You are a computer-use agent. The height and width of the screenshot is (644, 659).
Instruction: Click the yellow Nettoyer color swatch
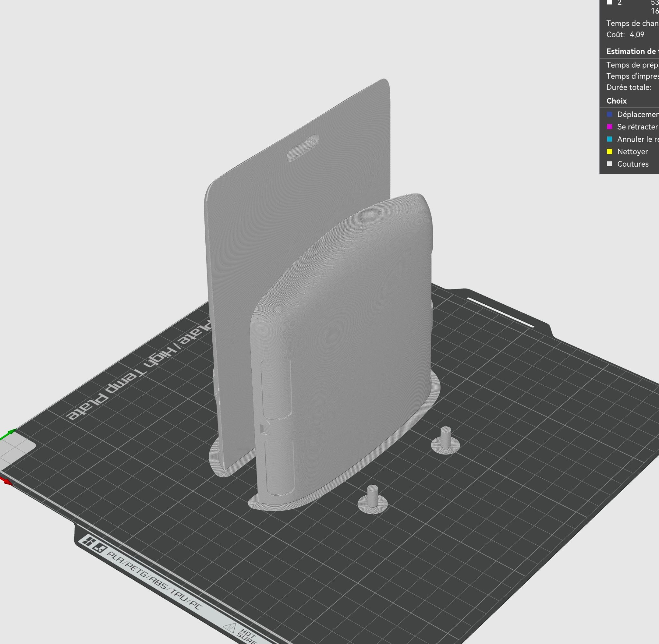click(610, 152)
